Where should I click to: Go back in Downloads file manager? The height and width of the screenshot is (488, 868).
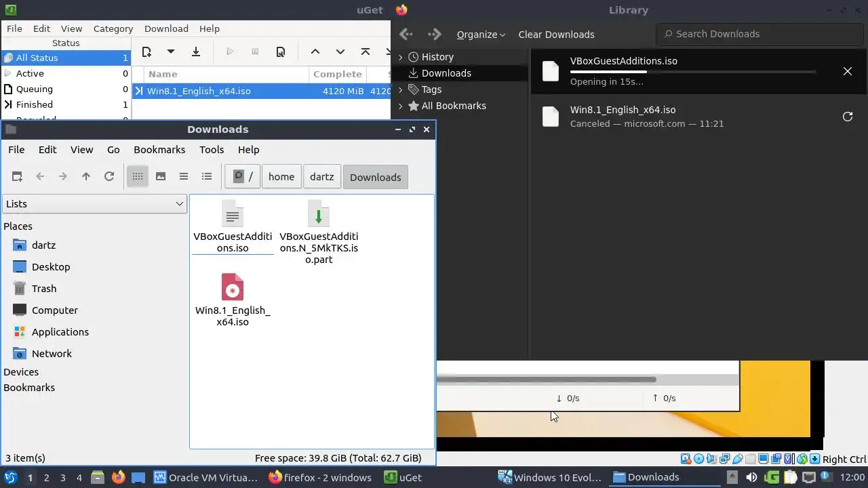40,177
